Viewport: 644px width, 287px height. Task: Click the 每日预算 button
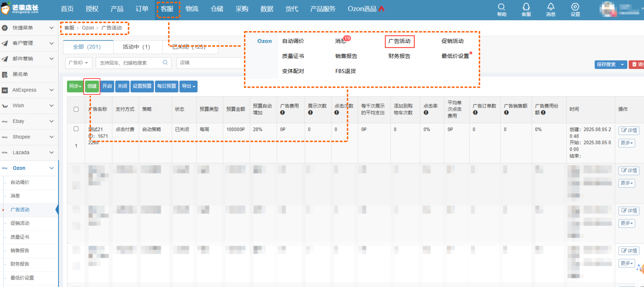(166, 86)
